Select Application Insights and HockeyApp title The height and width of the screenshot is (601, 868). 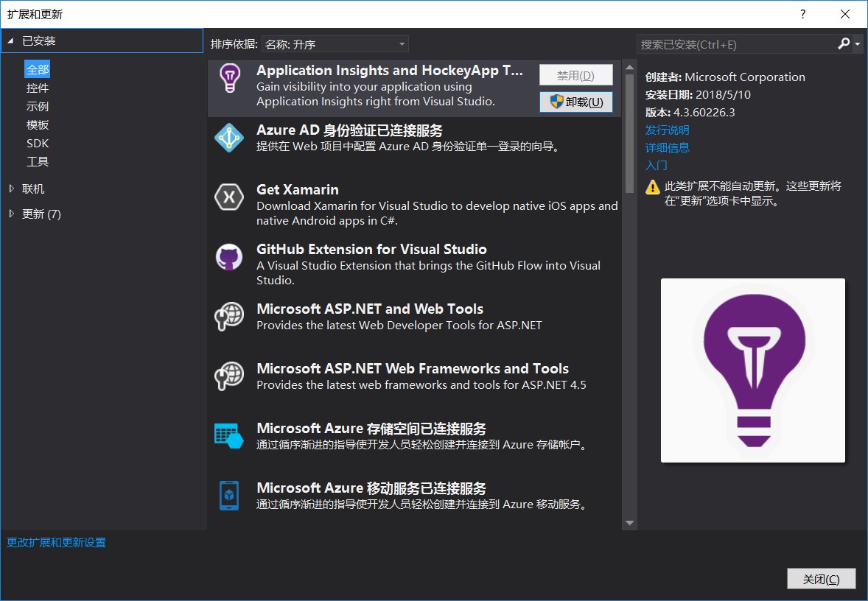click(389, 70)
